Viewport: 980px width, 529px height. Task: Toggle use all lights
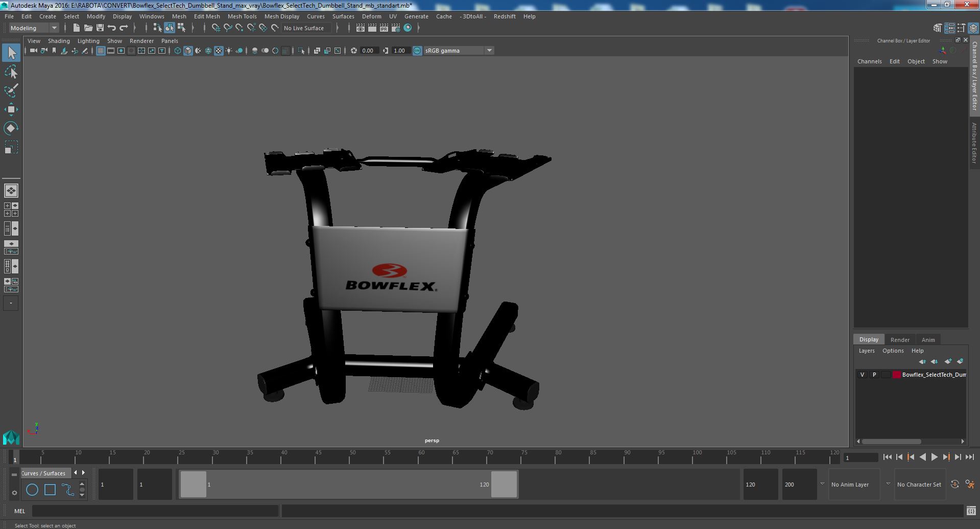click(x=229, y=51)
